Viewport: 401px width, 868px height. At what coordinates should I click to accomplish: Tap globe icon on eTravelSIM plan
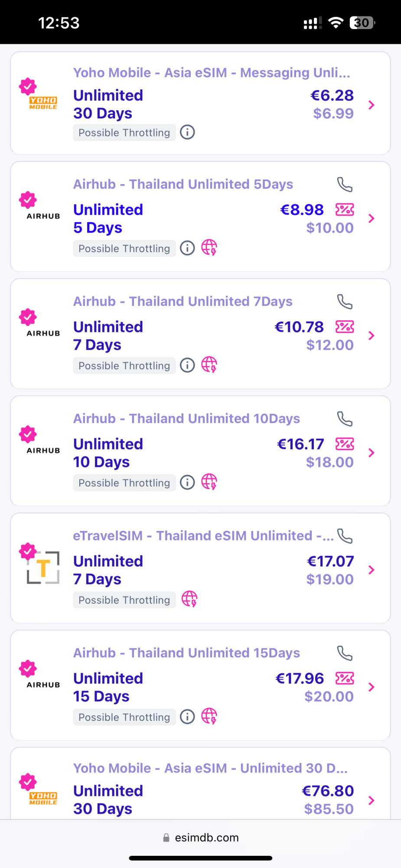(x=189, y=599)
